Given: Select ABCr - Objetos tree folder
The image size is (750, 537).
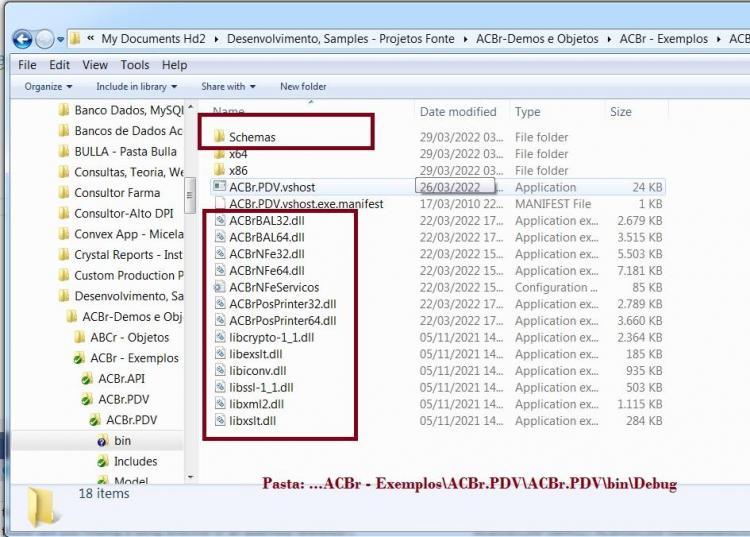Looking at the screenshot, I should point(122,338).
